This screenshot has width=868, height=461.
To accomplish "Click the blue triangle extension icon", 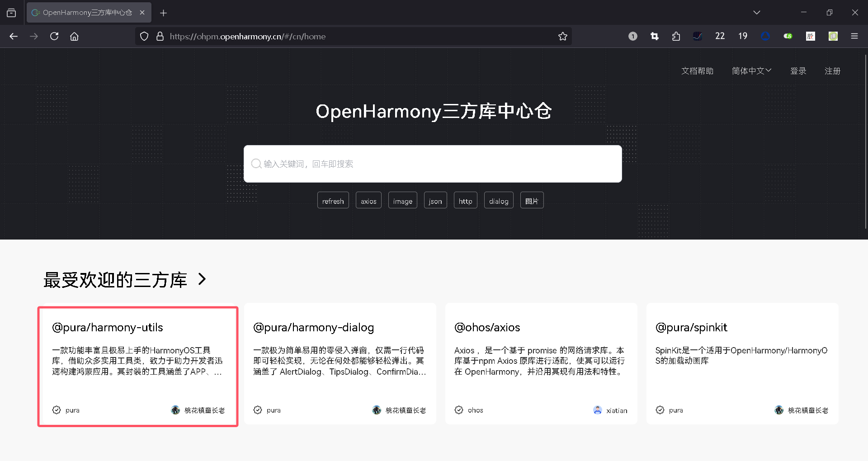I will pyautogui.click(x=765, y=36).
